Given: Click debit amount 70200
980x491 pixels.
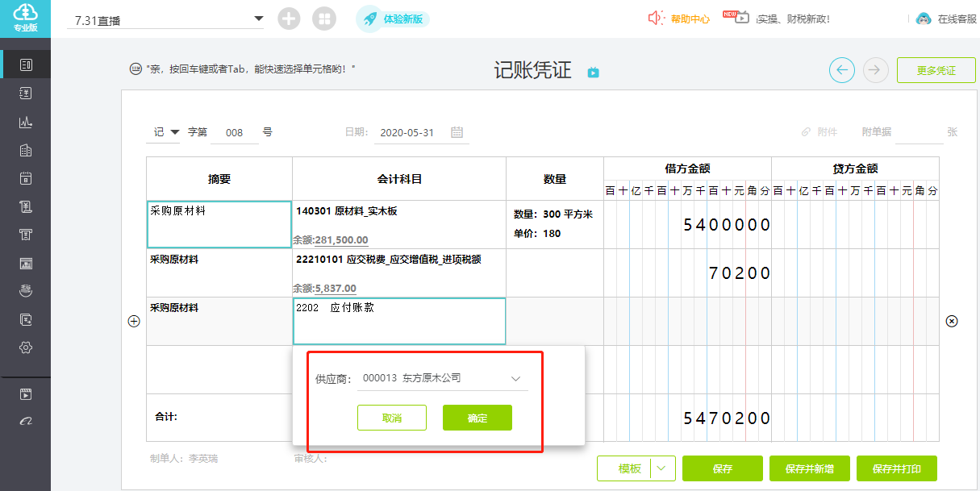Looking at the screenshot, I should [740, 273].
